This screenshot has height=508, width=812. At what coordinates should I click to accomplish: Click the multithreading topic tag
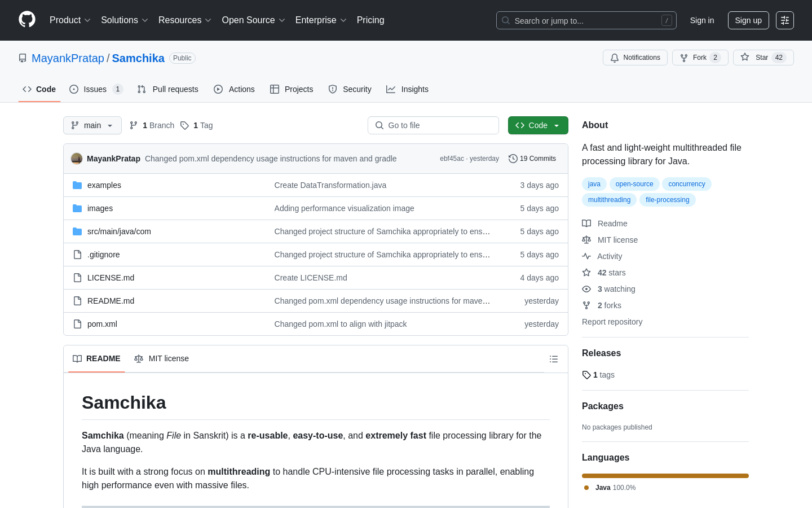609,200
